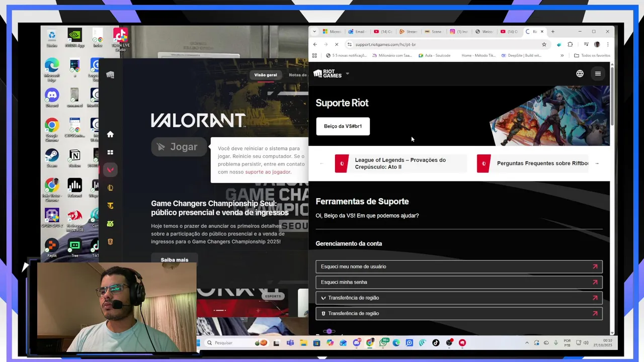The height and width of the screenshot is (362, 644).
Task: Open FxSound desktop shortcut
Action: [74, 188]
